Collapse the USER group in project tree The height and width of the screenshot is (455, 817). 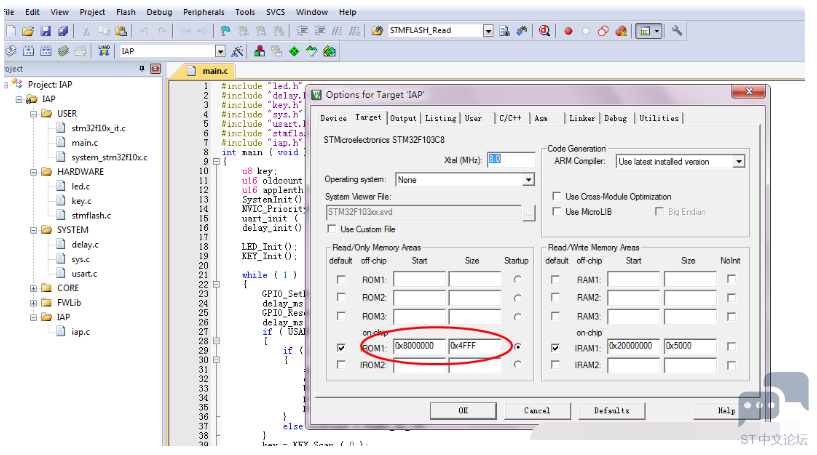tap(33, 114)
